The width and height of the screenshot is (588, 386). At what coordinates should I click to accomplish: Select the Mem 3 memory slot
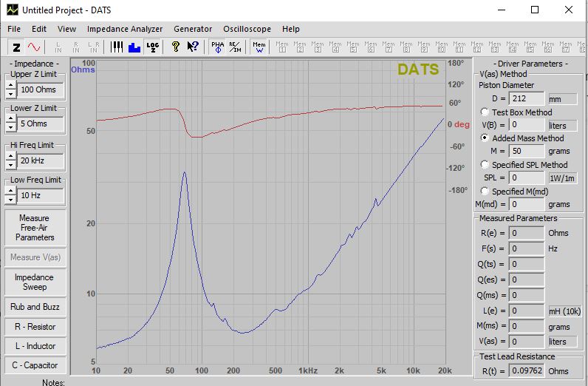click(x=317, y=47)
